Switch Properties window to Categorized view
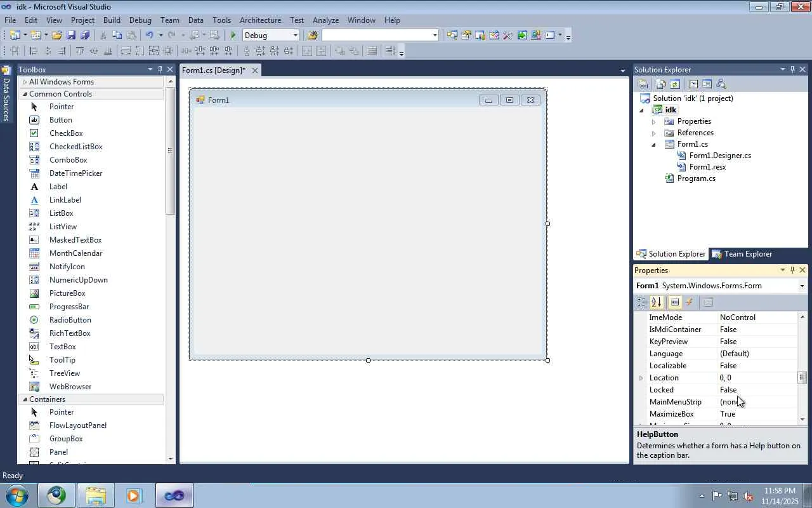This screenshot has height=508, width=812. click(x=641, y=302)
